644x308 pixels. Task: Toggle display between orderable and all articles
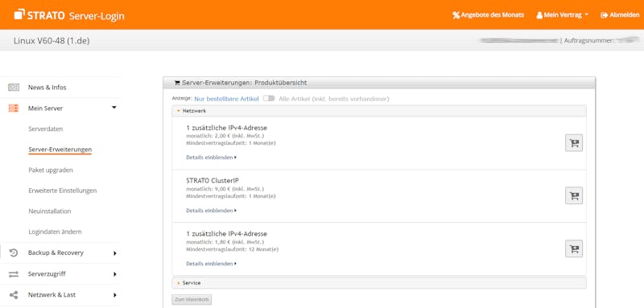tap(269, 99)
